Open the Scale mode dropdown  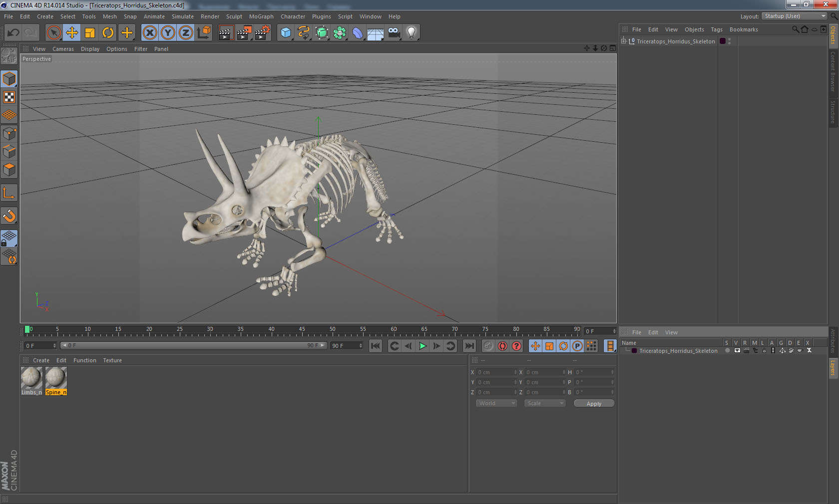pyautogui.click(x=545, y=403)
